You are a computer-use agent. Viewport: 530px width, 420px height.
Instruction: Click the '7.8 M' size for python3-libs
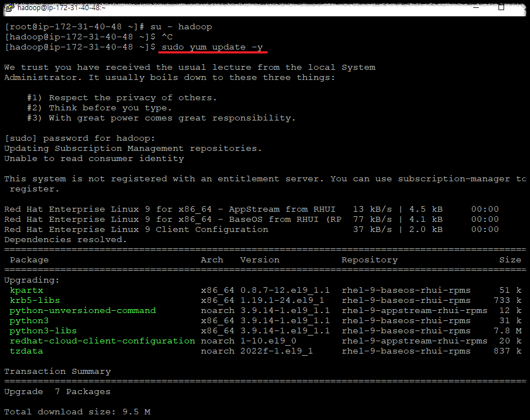tap(507, 331)
